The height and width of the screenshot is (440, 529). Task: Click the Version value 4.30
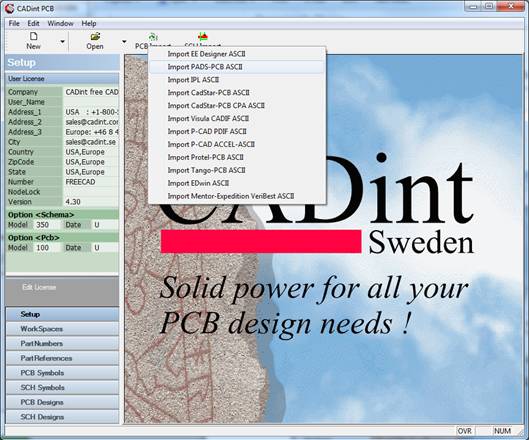click(x=91, y=202)
